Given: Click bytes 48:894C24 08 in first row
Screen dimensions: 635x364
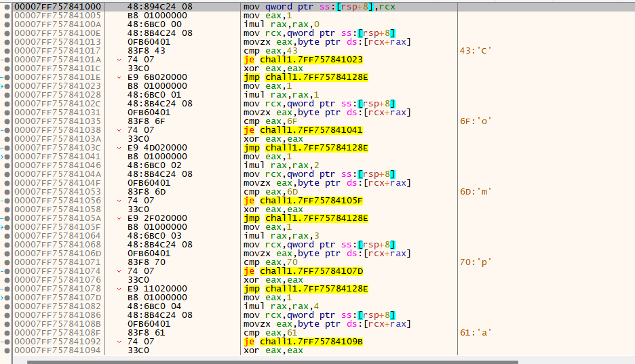Looking at the screenshot, I should (160, 7).
